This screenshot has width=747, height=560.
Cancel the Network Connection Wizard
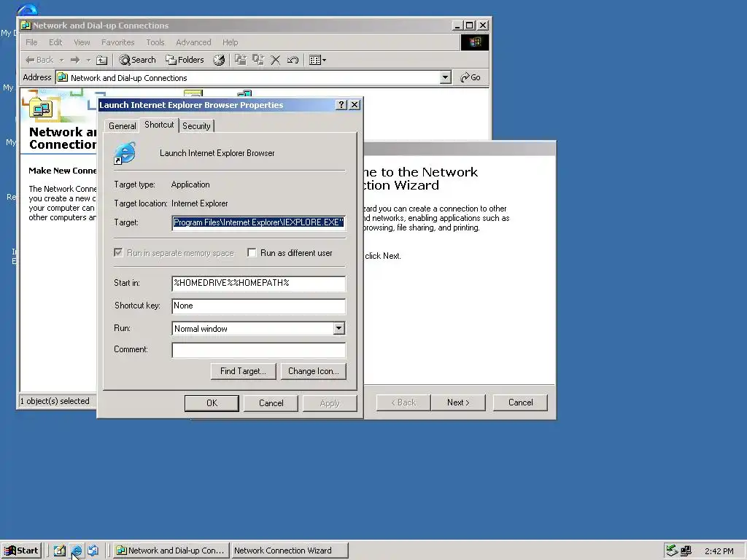520,402
